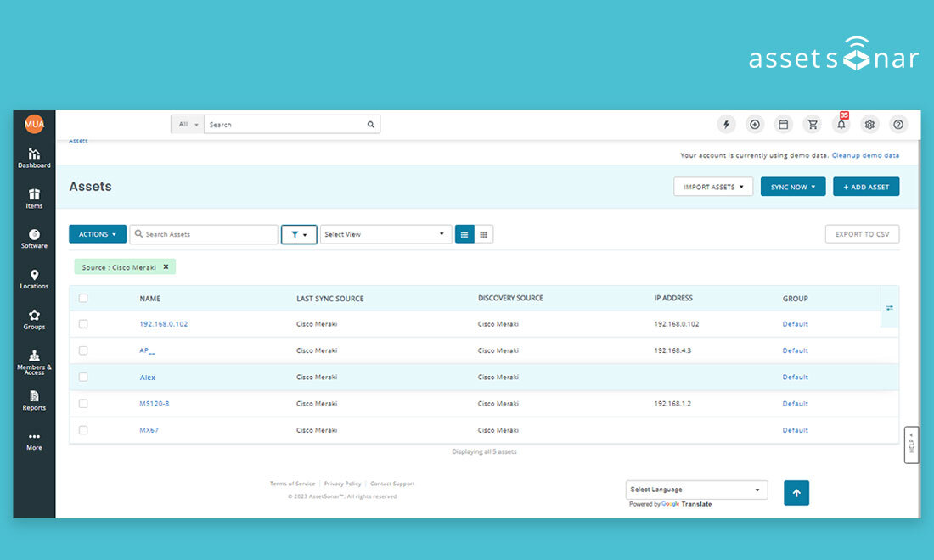The image size is (934, 560).
Task: Open the MS120-8 asset link
Action: (x=154, y=403)
